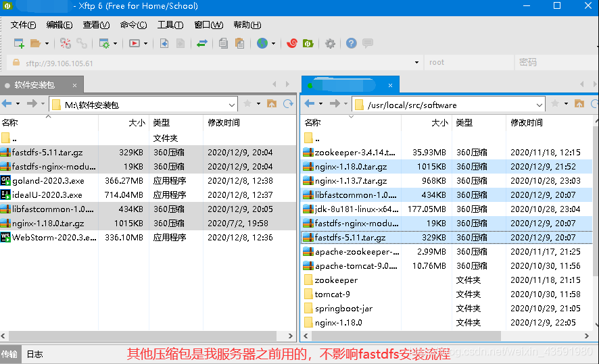
Task: Sort remote list by 修改时间 column
Action: pos(548,122)
